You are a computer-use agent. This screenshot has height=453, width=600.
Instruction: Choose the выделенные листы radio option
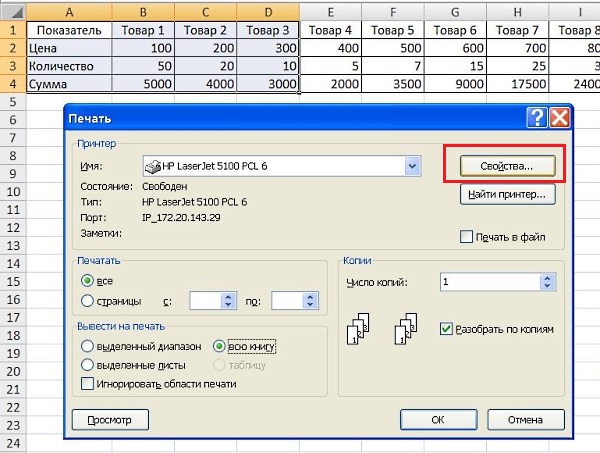[x=88, y=365]
